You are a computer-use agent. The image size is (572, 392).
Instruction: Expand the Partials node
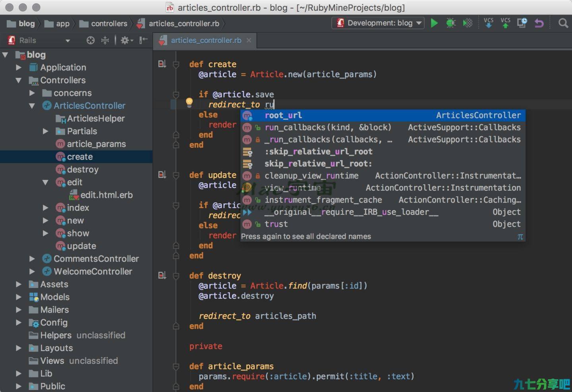45,131
